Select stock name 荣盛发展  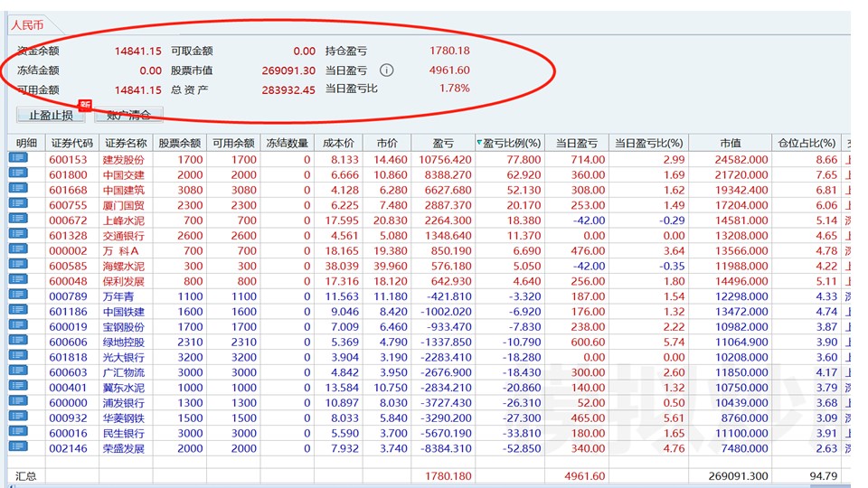124,449
